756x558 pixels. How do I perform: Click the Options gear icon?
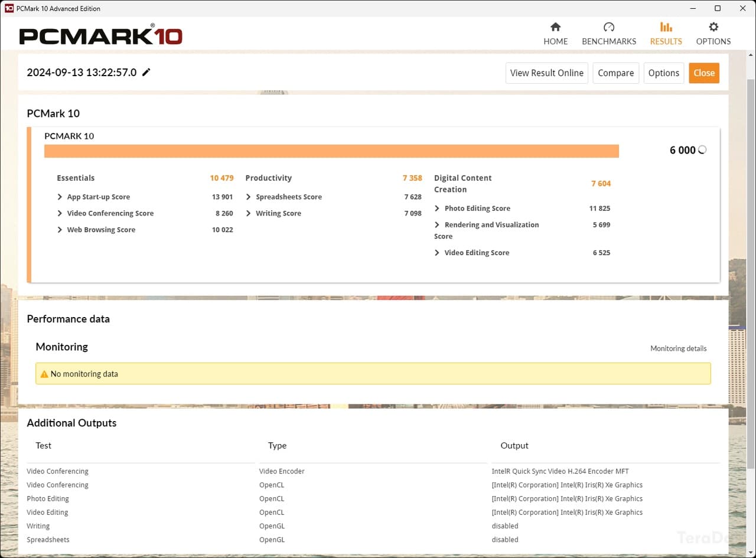click(x=713, y=27)
